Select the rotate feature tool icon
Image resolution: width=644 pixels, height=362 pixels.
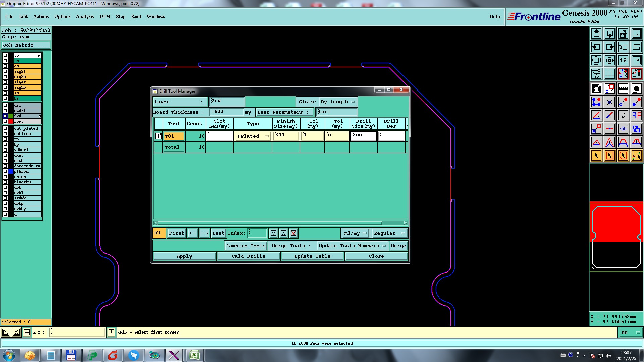pyautogui.click(x=623, y=115)
